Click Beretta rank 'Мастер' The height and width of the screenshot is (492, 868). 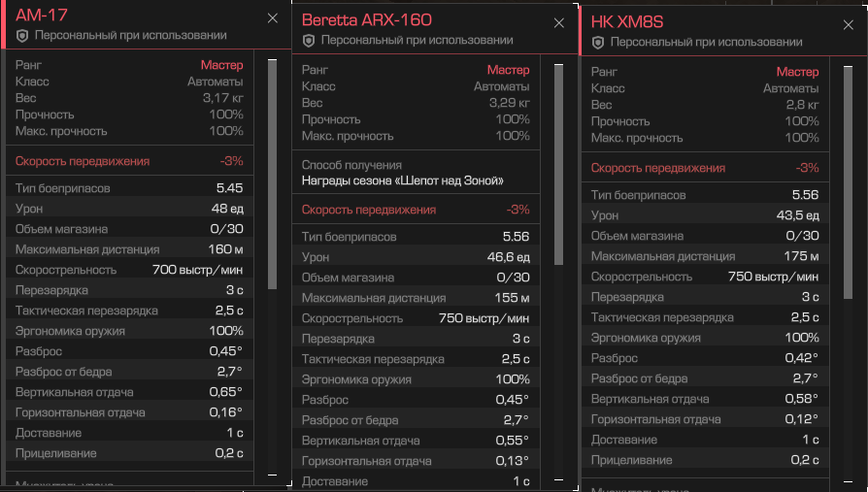pyautogui.click(x=508, y=70)
